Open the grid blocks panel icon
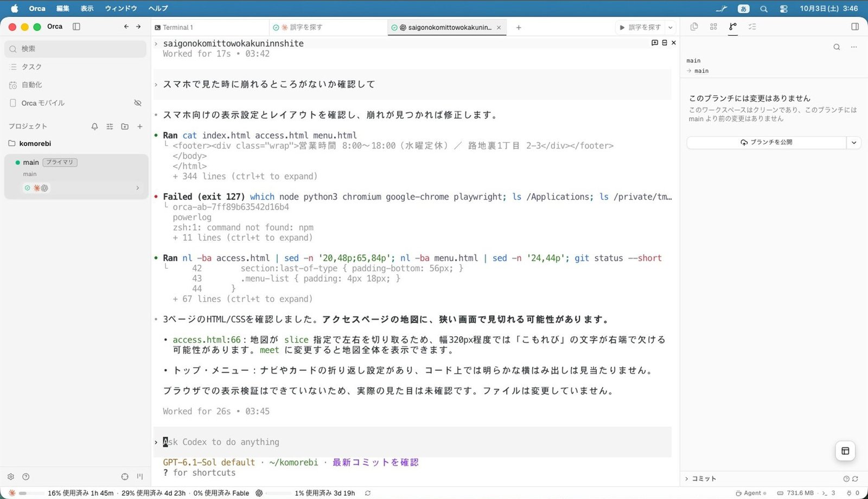 tap(713, 27)
